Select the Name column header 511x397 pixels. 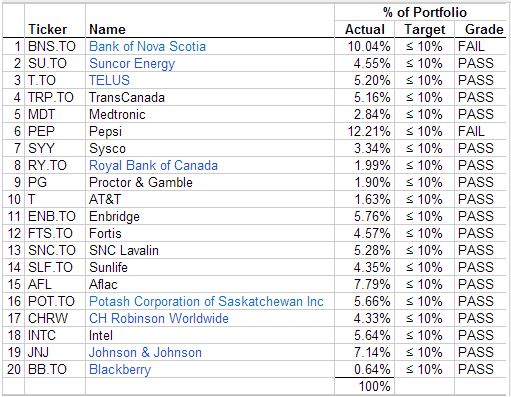point(107,29)
